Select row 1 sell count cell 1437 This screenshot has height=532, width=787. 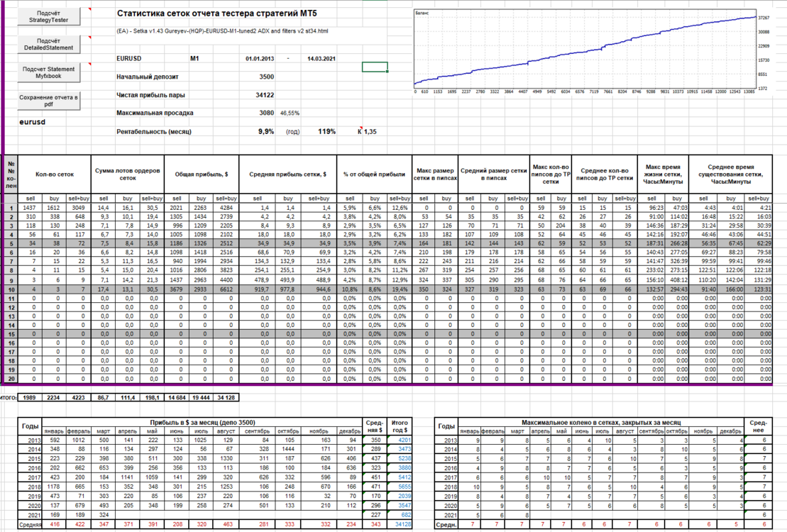(30, 208)
